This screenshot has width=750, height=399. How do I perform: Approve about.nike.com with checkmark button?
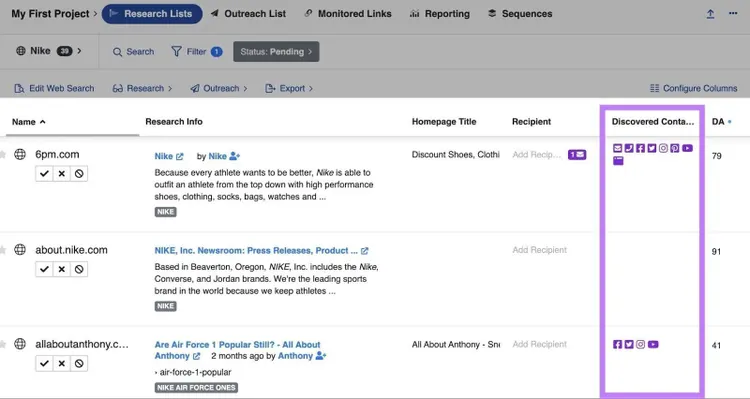point(44,269)
